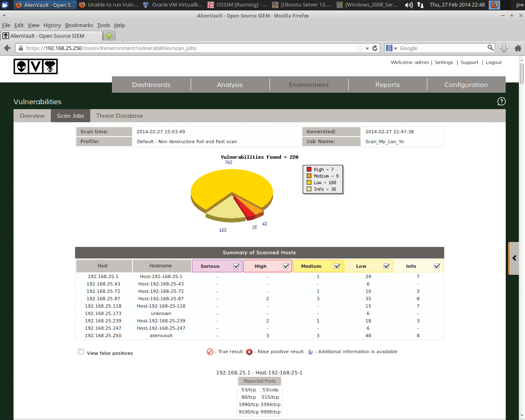Click the orange Medium legend swatch
Screen dimensions: 525x420
[x=309, y=176]
